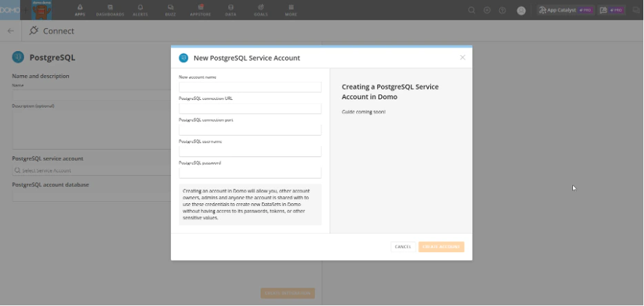Go to Dashboards
Image resolution: width=644 pixels, height=306 pixels.
coord(110,10)
